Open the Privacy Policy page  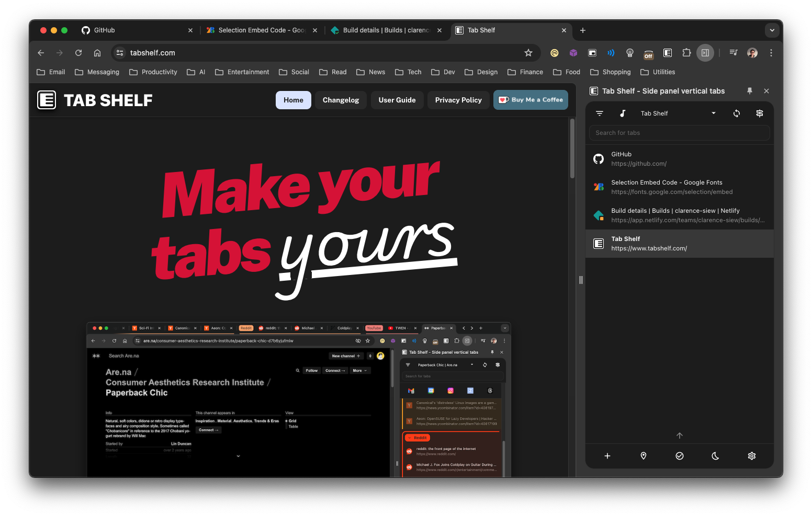pos(458,100)
